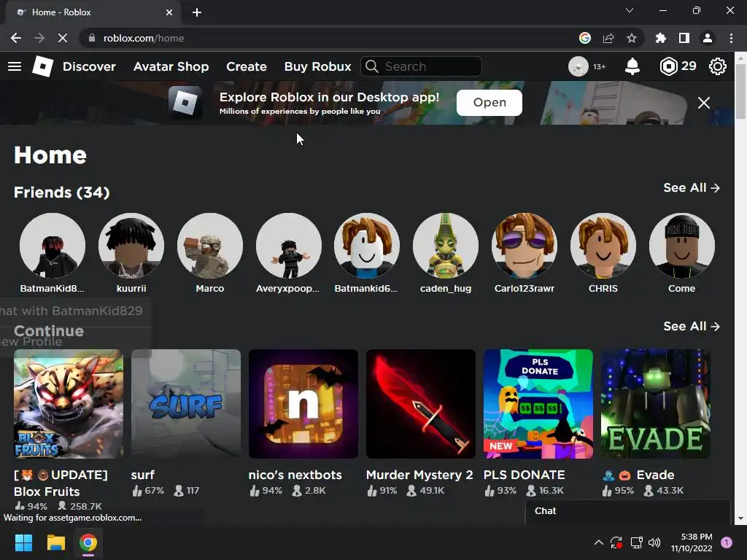
Task: Select the Home - Roblox browser tab
Action: pyautogui.click(x=94, y=12)
